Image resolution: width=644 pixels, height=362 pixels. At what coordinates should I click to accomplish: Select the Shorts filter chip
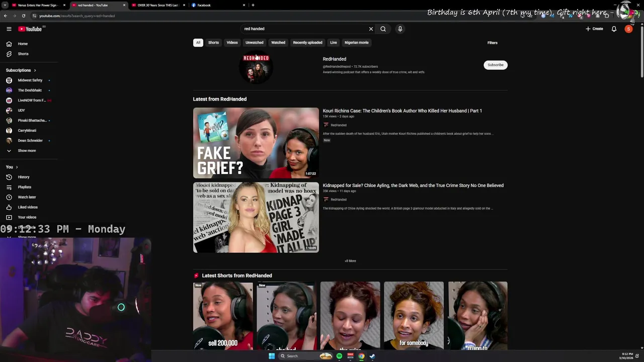[213, 43]
